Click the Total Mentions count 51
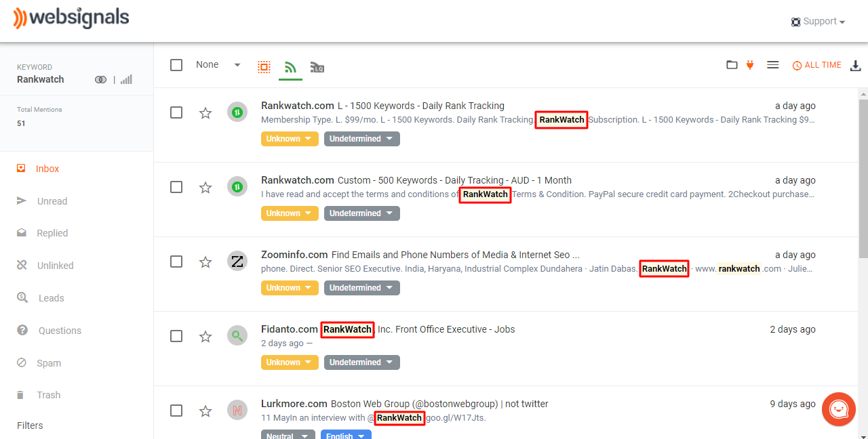This screenshot has height=439, width=868. click(x=21, y=123)
